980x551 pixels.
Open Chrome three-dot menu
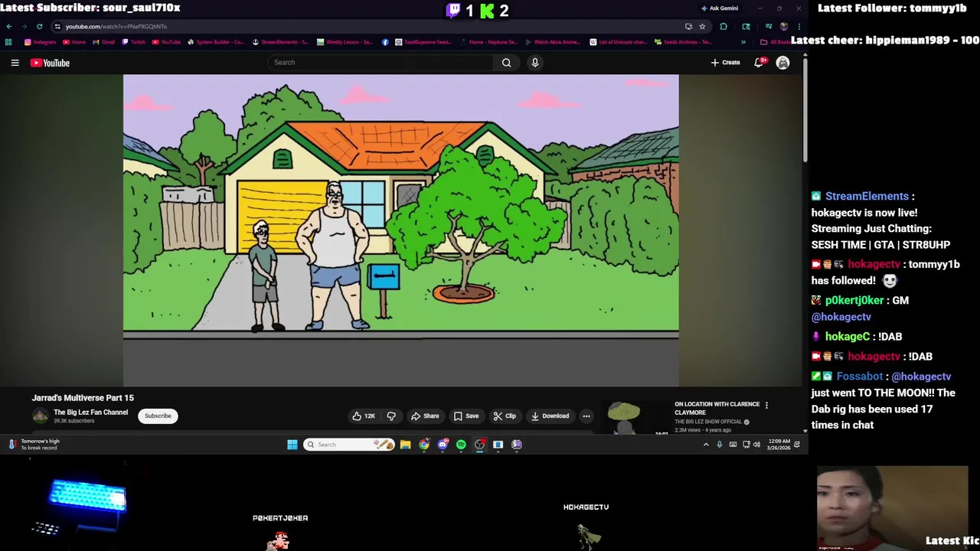[x=799, y=27]
